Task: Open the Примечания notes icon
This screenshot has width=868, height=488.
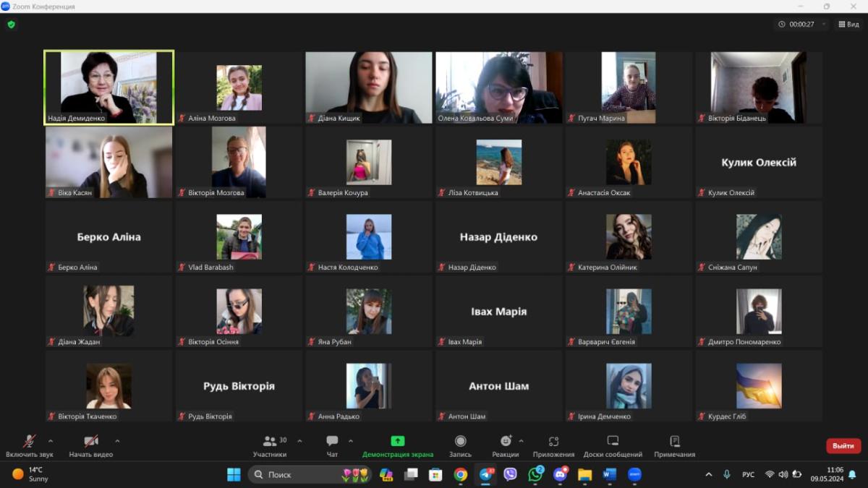Action: (674, 441)
